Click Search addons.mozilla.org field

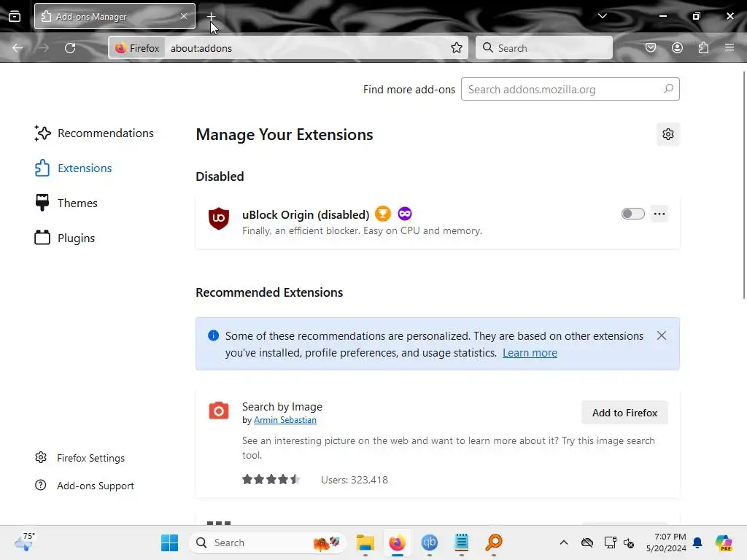pos(570,90)
